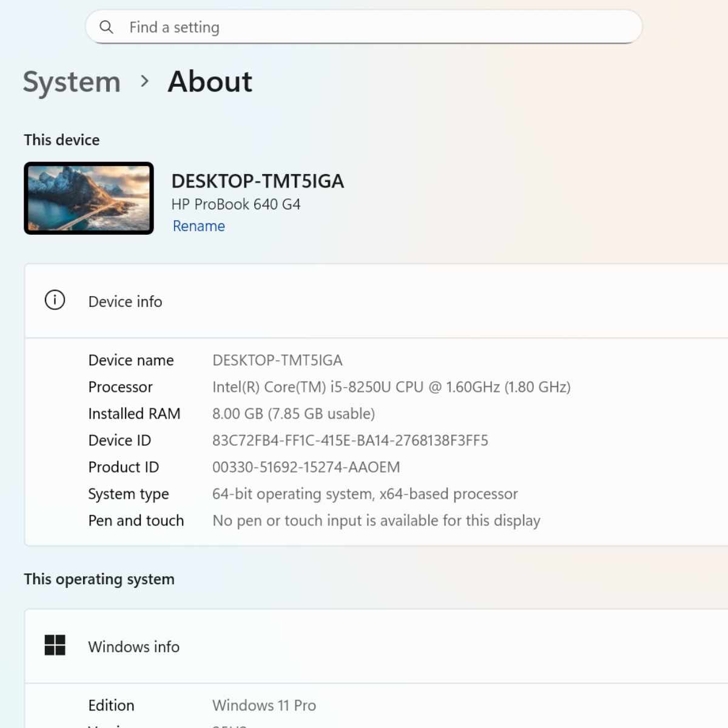The width and height of the screenshot is (728, 728).
Task: Rename this PC link
Action: pos(198,226)
